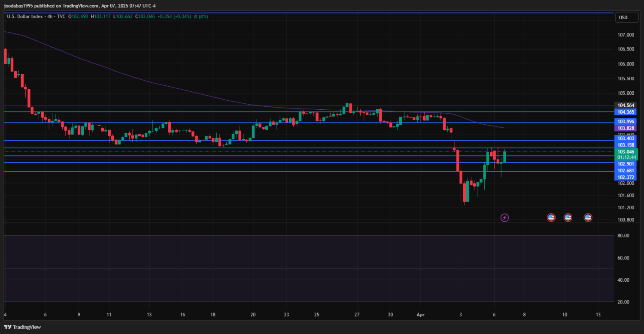
Task: Select the middle US flag event icon
Action: (x=568, y=218)
